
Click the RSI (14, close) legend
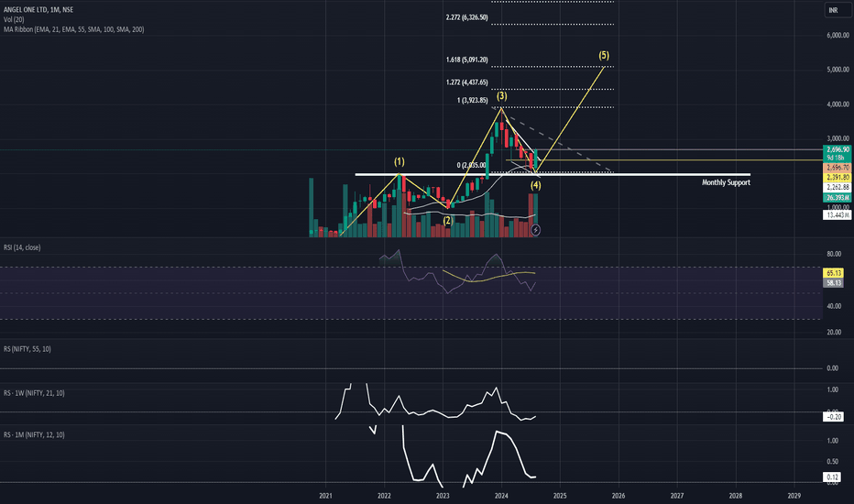click(x=22, y=247)
